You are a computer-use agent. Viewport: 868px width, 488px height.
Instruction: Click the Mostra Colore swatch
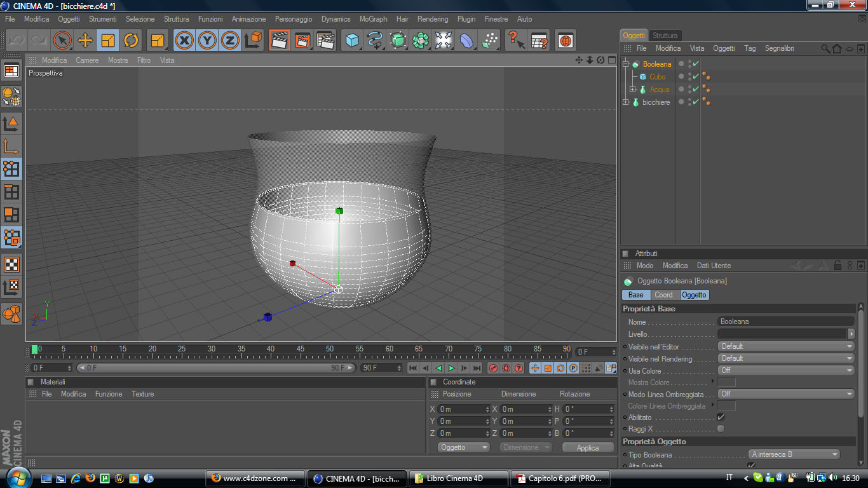pos(726,383)
